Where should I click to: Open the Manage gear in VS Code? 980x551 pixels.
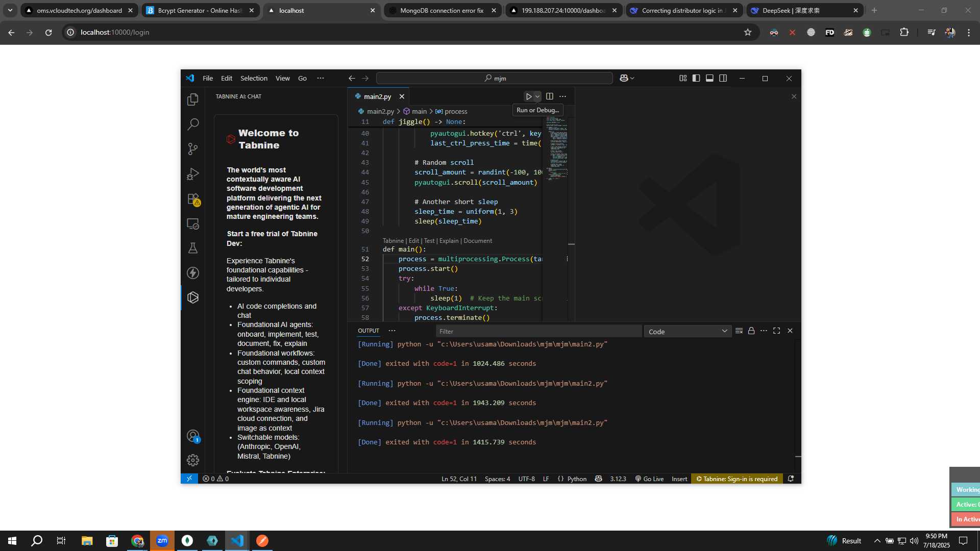pos(193,460)
